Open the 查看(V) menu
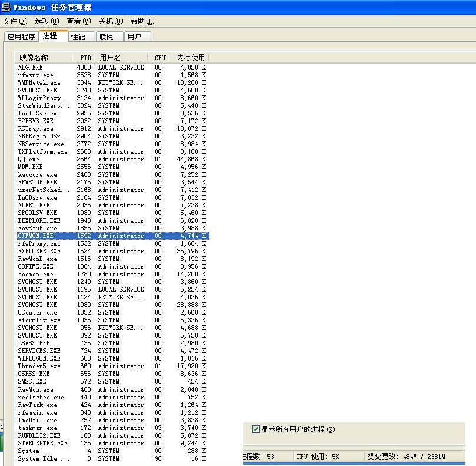 tap(78, 21)
